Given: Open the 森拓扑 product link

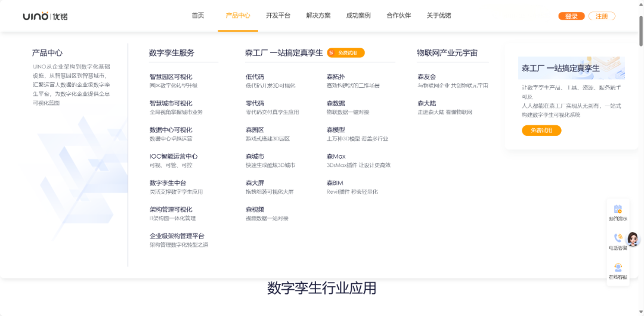Looking at the screenshot, I should pos(336,77).
